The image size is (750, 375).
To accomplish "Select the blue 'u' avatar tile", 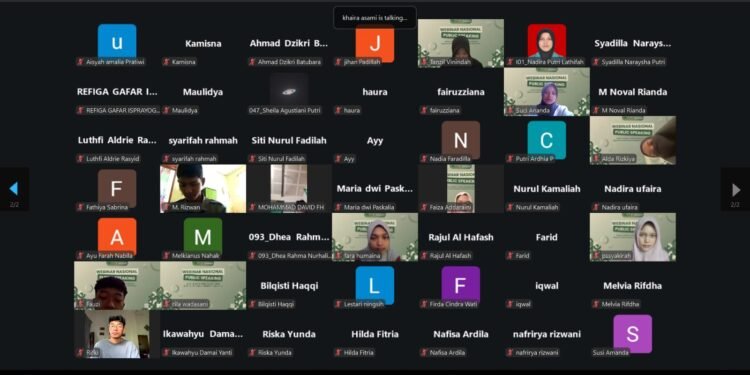I will click(117, 42).
